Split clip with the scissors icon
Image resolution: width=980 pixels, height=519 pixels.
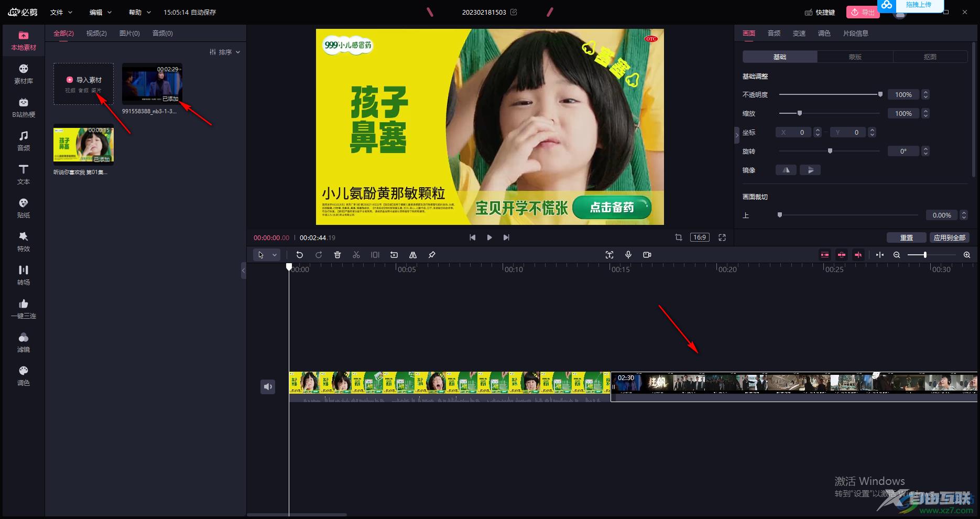(356, 255)
